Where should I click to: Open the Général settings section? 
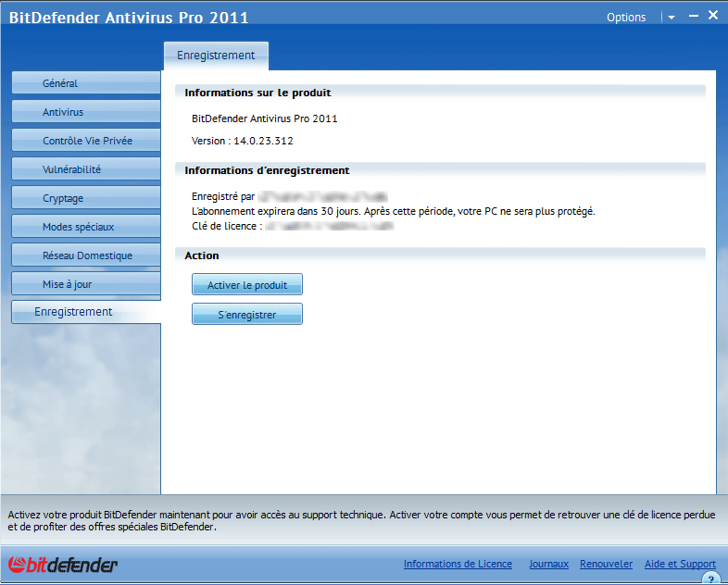(x=86, y=83)
